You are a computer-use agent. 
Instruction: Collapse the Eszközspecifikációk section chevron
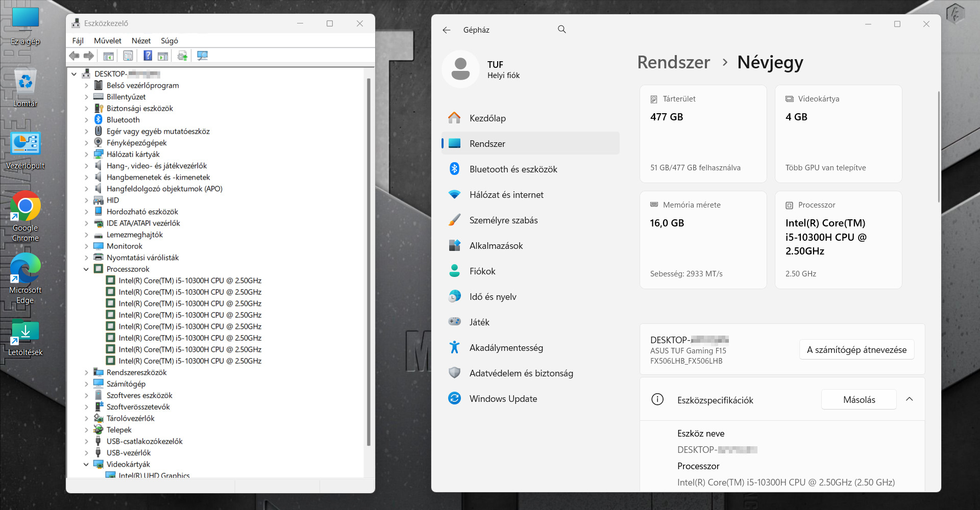pos(910,399)
